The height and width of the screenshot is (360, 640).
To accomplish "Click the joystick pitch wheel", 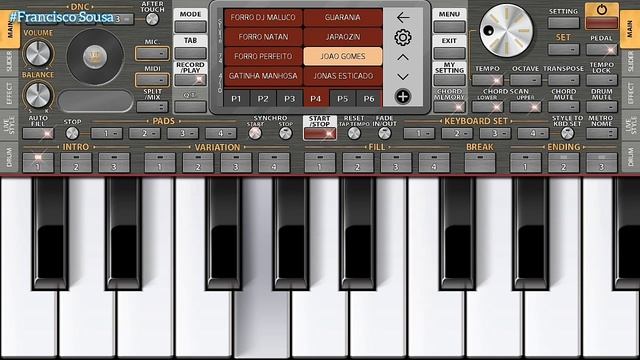I will point(96,57).
